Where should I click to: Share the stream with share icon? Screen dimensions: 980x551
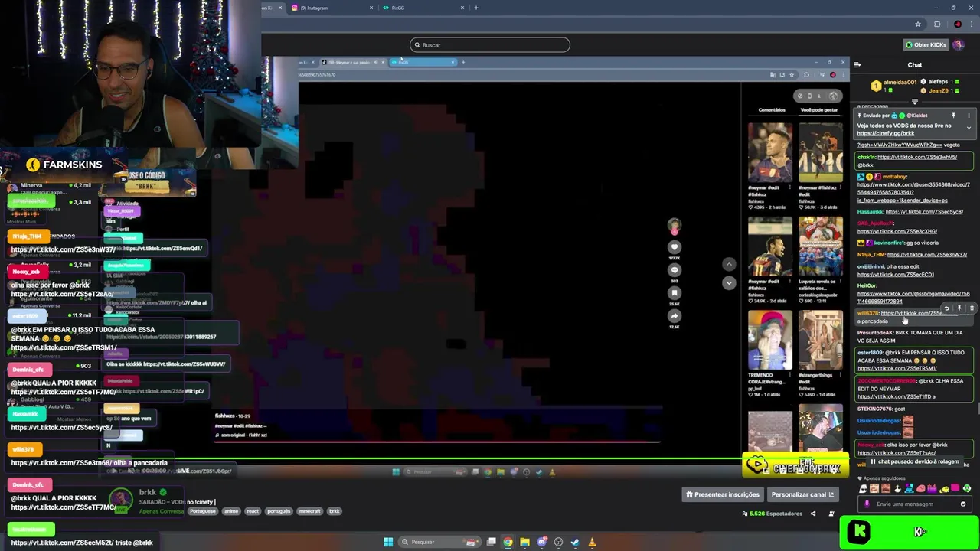[813, 514]
